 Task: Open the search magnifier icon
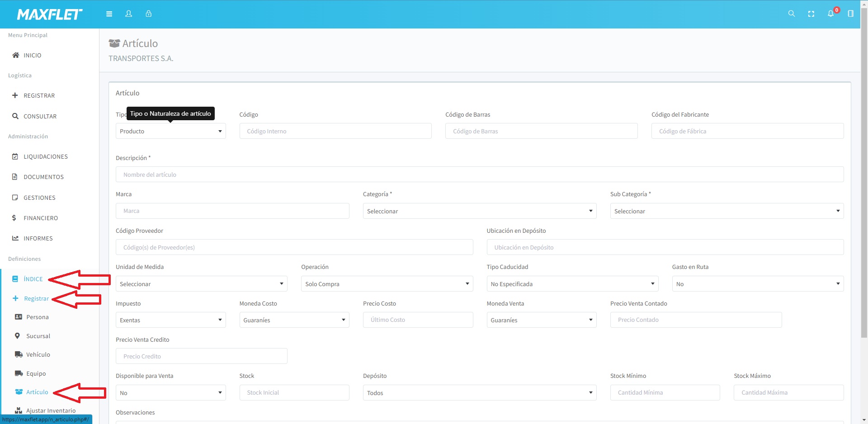(x=791, y=14)
